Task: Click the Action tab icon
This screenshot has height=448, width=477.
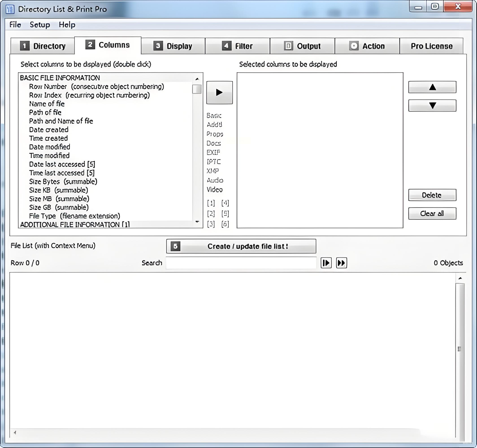Action: (x=354, y=46)
